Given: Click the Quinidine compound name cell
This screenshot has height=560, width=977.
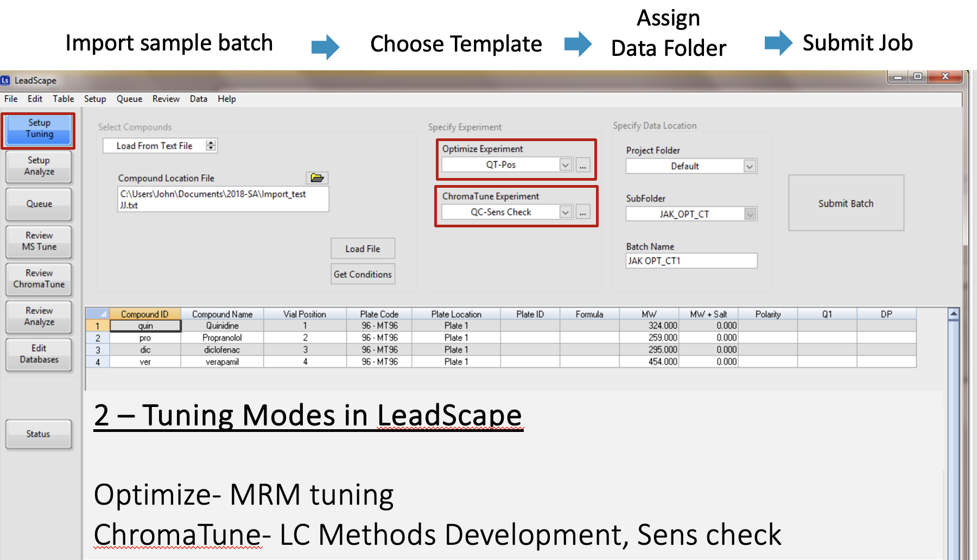Looking at the screenshot, I should (x=222, y=326).
